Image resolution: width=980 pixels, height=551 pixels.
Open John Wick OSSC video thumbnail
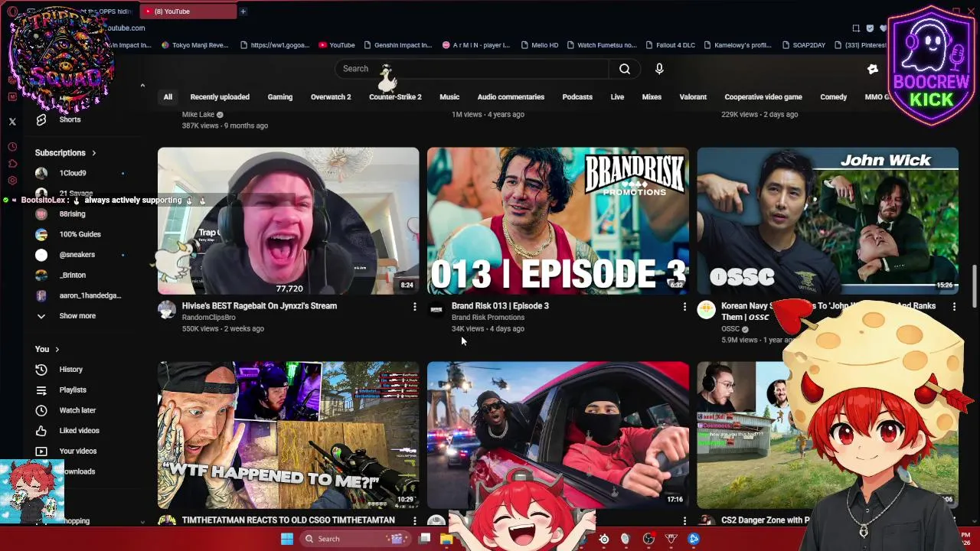point(828,221)
